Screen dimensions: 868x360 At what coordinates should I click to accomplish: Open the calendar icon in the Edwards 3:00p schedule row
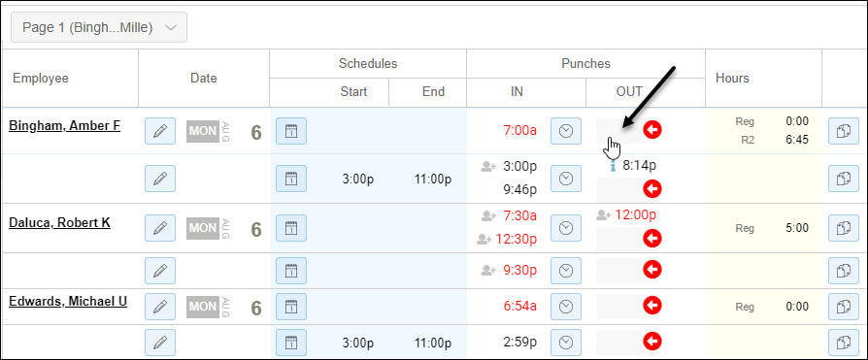tap(291, 343)
